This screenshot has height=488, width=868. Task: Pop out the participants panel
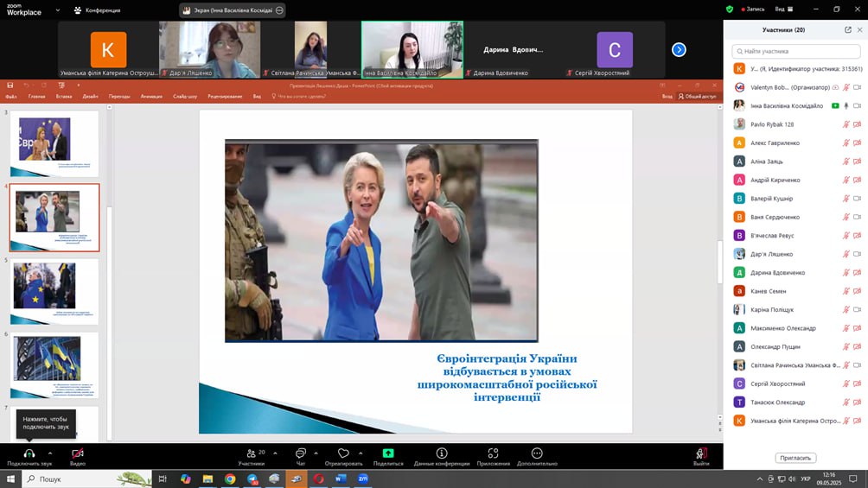coord(847,29)
